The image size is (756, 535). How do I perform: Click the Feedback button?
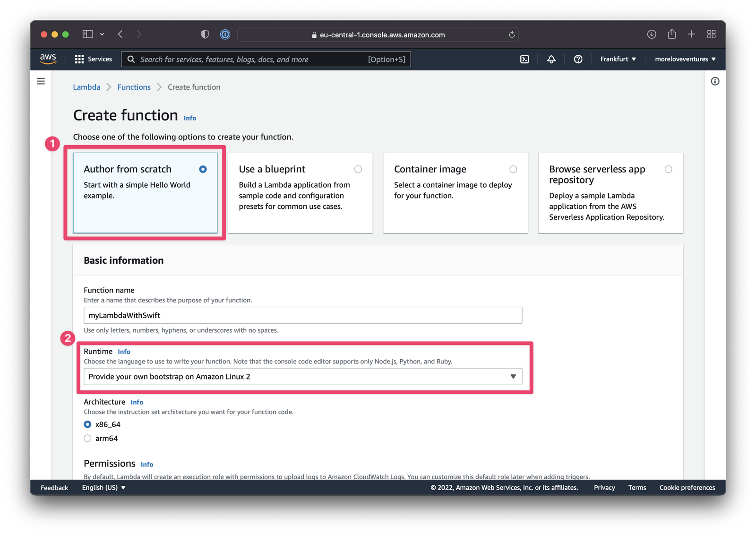[x=54, y=487]
